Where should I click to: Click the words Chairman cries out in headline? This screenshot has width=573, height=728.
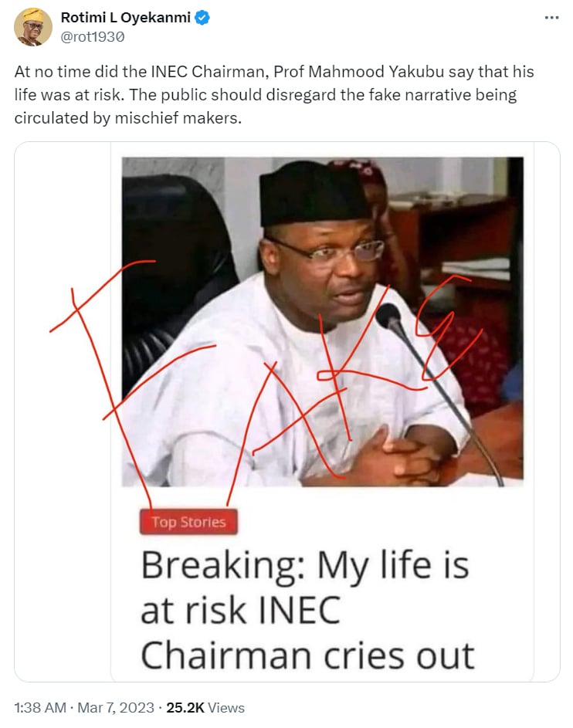(x=307, y=655)
